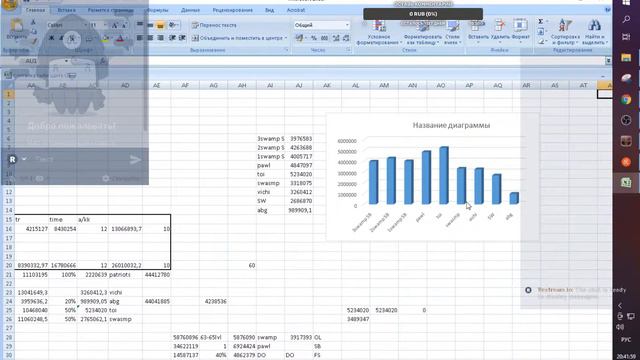Viewport: 640px width, 360px height.
Task: Open number format dropdown showing Общий
Action: pos(347,25)
